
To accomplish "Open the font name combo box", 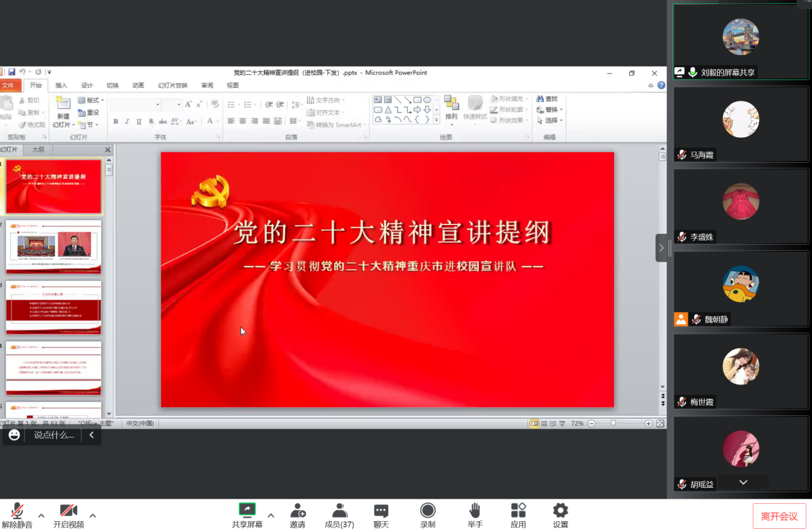I will (x=136, y=104).
